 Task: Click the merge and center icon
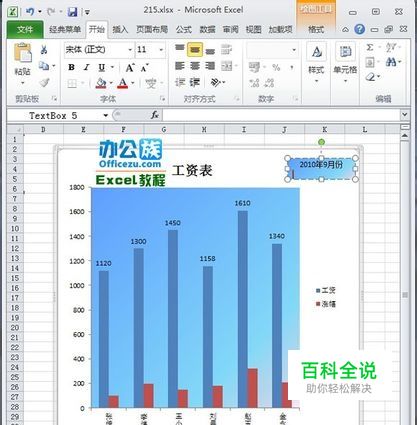[x=227, y=66]
